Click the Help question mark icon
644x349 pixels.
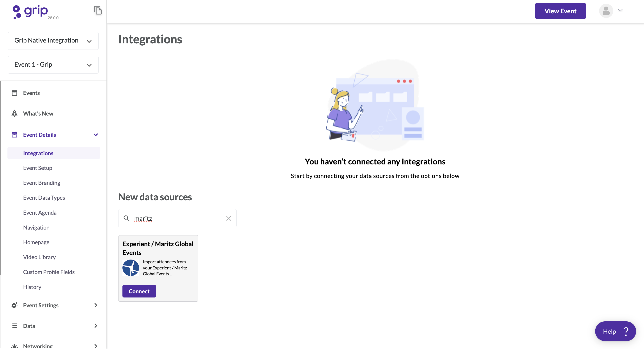626,331
